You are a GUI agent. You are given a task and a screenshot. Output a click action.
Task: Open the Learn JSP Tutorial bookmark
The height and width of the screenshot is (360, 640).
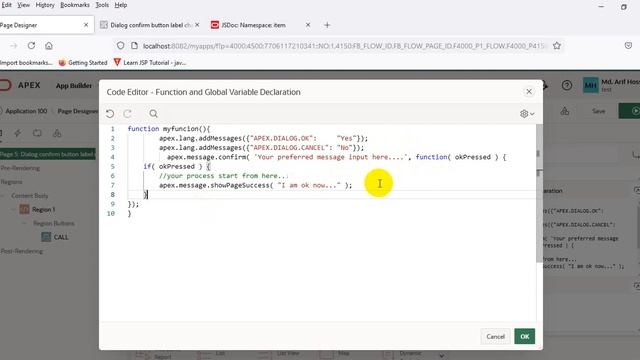coord(150,62)
